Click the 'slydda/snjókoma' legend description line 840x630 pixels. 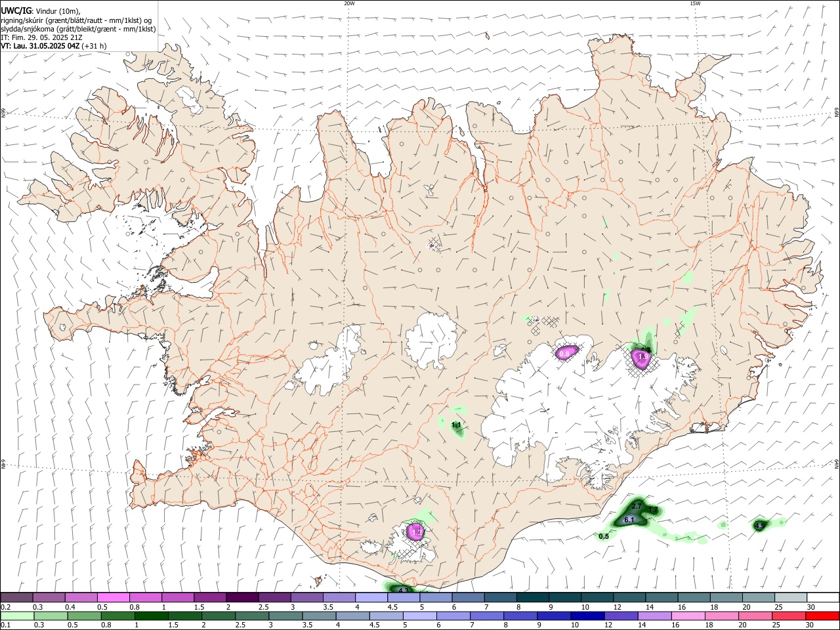click(x=78, y=29)
